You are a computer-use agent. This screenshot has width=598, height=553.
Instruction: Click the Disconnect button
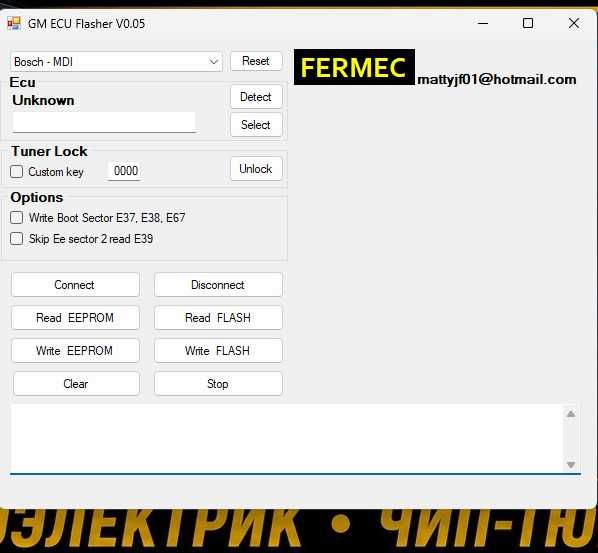(x=218, y=285)
